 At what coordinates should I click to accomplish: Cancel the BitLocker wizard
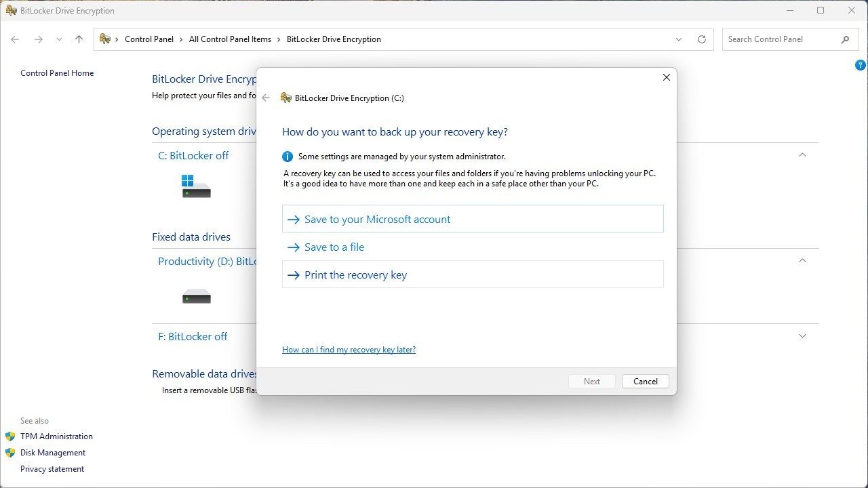pyautogui.click(x=645, y=381)
